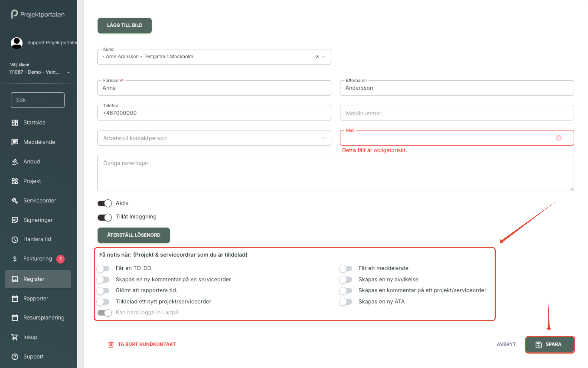Disable the Tillåt inloggning switch
Viewport: 588px width, 368px height.
click(105, 217)
